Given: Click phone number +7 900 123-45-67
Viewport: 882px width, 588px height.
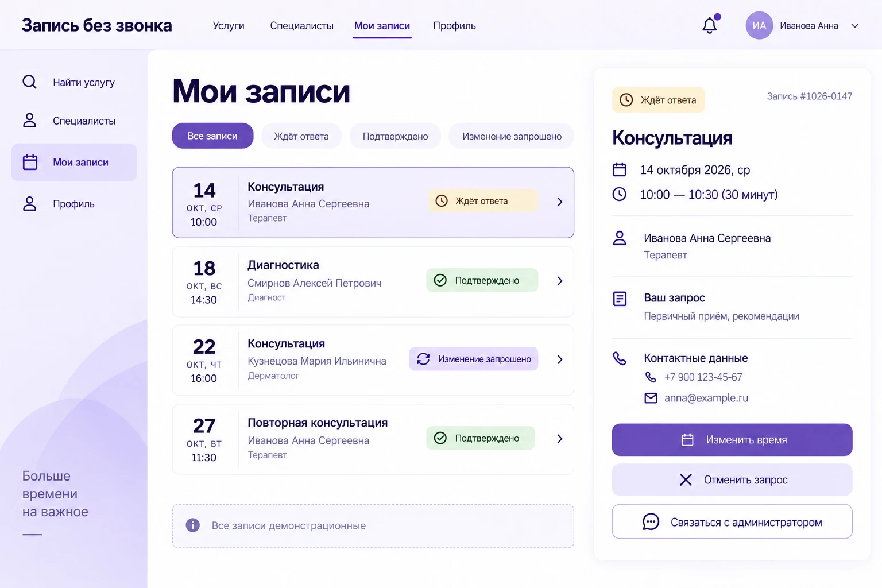Looking at the screenshot, I should coord(703,377).
